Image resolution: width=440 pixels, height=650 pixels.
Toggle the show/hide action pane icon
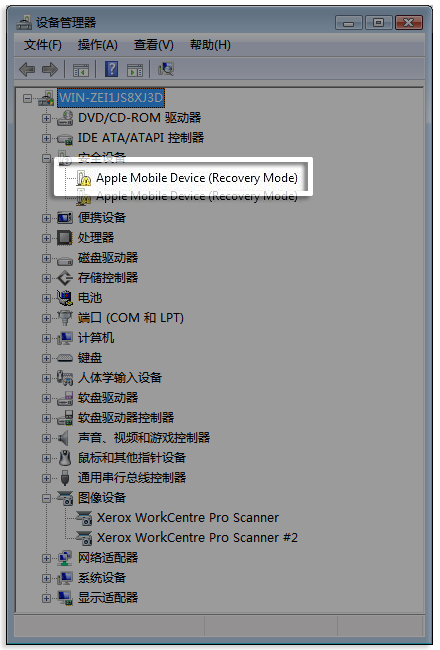point(135,70)
